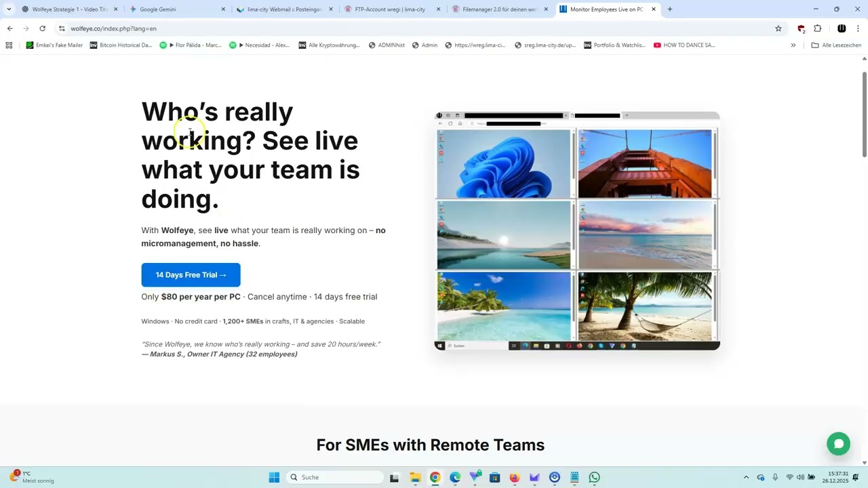
Task: Open Wi-Fi network settings in tray
Action: pos(789,477)
